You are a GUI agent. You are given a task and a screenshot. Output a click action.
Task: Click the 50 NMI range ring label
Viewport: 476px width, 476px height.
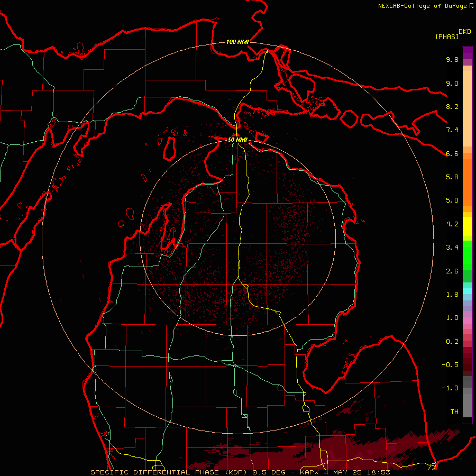[x=237, y=140]
